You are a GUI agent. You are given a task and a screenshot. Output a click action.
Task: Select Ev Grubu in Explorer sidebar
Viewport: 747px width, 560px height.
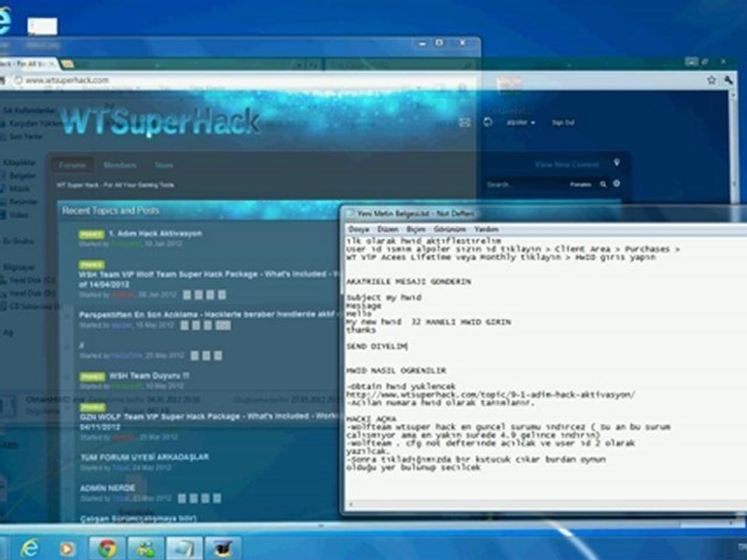[x=18, y=241]
